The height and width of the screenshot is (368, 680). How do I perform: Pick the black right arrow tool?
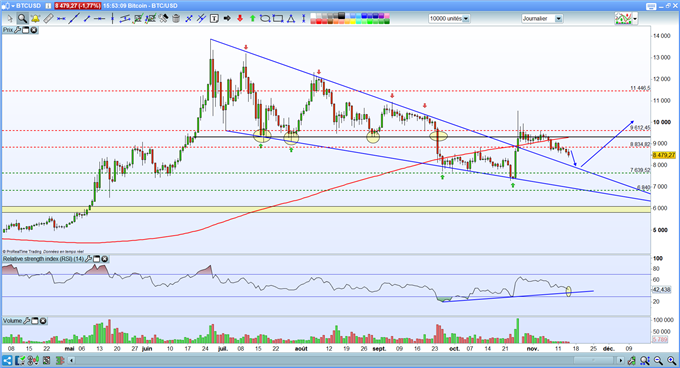tap(227, 18)
